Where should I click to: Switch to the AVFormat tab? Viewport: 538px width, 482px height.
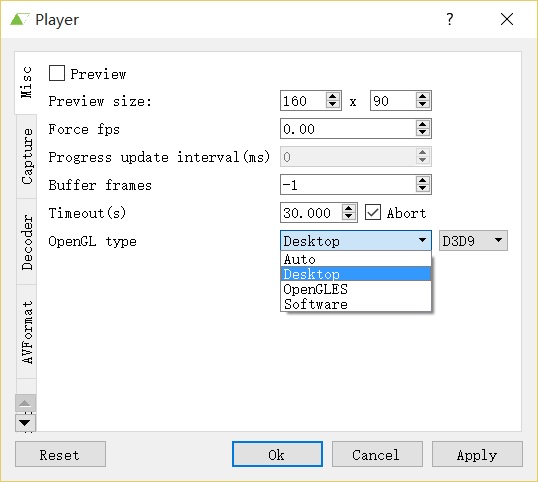coord(27,332)
